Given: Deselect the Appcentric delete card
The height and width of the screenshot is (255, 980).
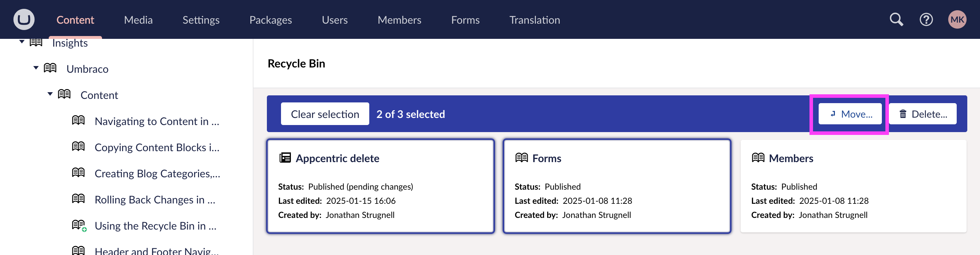Looking at the screenshot, I should [381, 186].
